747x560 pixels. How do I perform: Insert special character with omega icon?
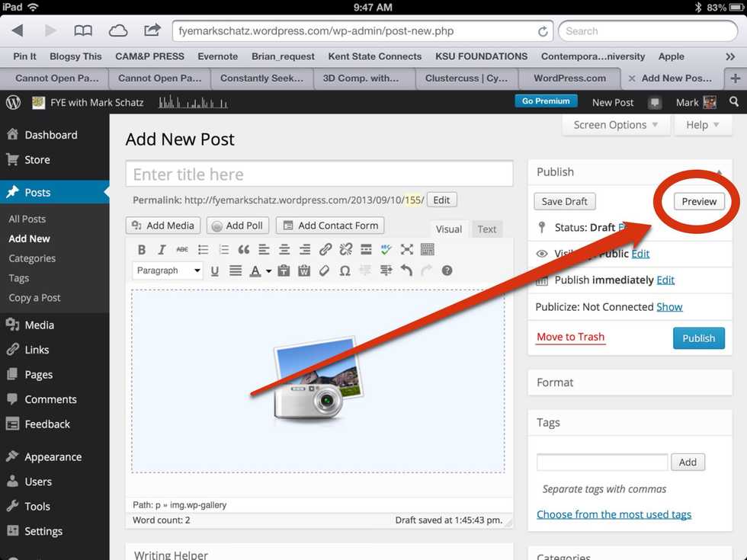[345, 271]
